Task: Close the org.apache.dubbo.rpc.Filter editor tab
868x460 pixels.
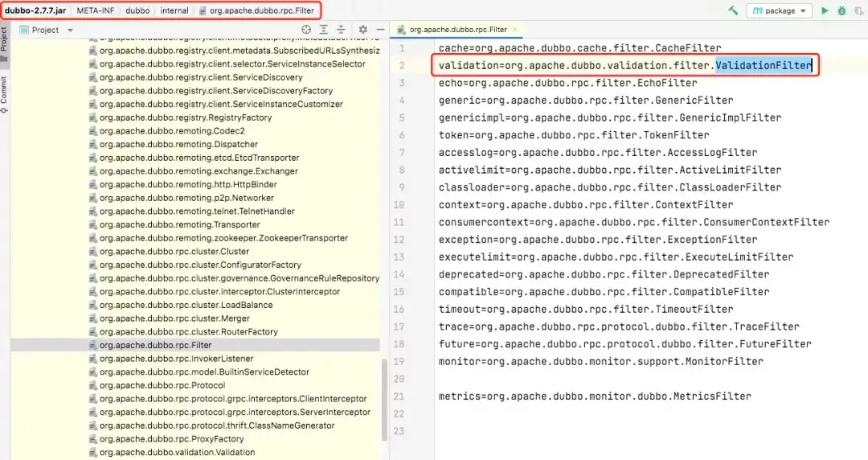Action: pos(515,30)
